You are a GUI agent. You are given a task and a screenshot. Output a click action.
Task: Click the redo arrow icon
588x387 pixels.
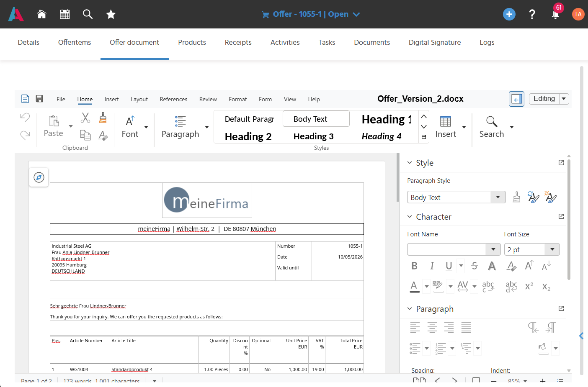point(25,135)
